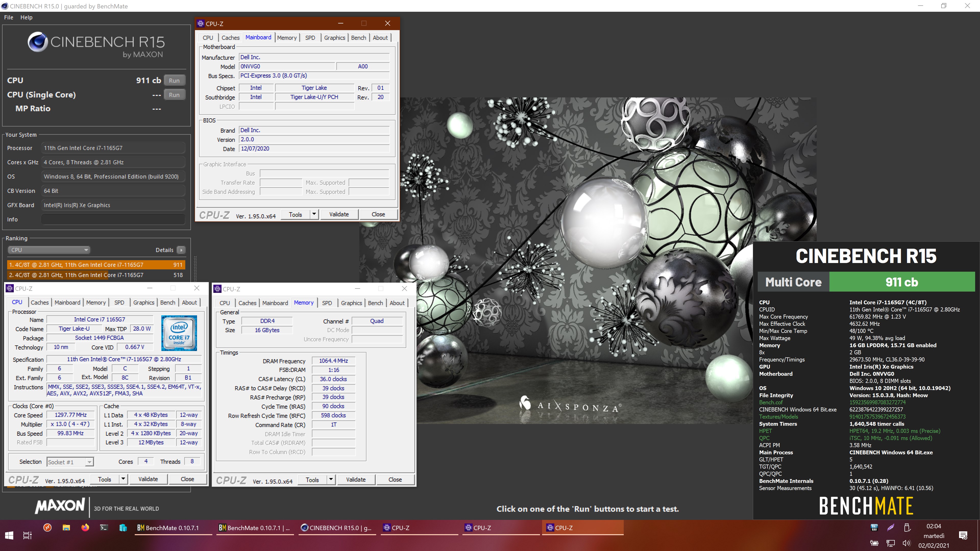Open the Windows notification center icon
Image resolution: width=980 pixels, height=551 pixels.
[963, 535]
